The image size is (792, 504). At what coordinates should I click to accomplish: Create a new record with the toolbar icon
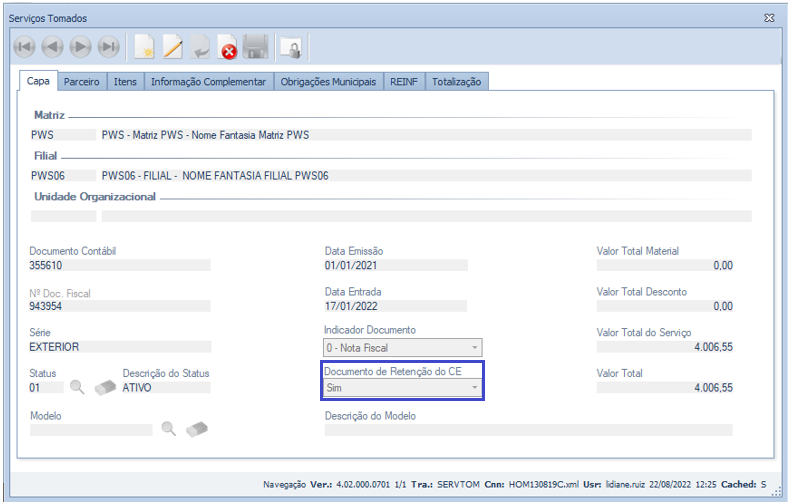pos(145,46)
